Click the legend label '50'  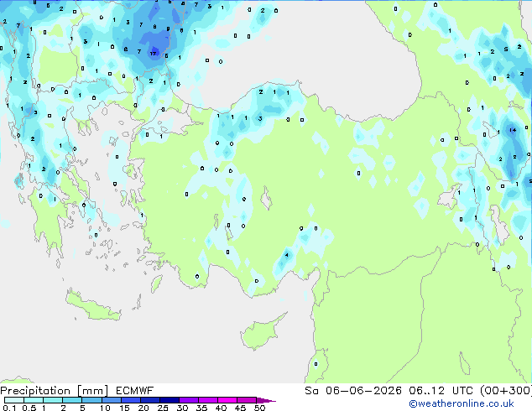[x=259, y=408]
